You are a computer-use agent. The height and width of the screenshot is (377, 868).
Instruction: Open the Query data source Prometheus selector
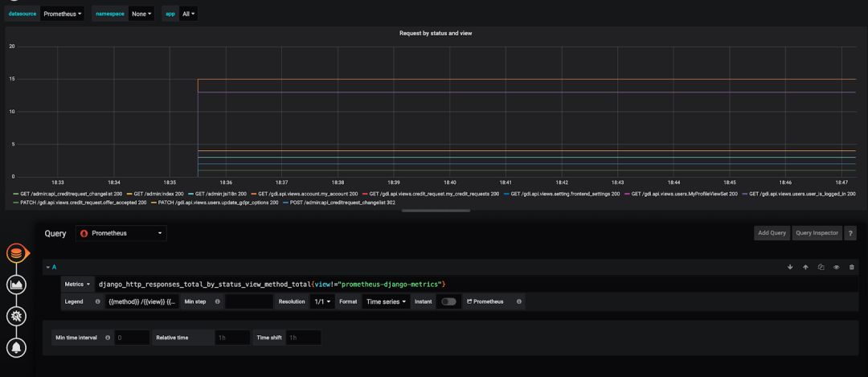(x=121, y=233)
